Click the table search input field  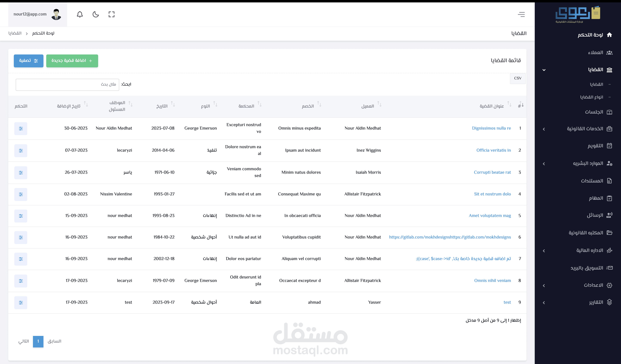click(x=67, y=85)
